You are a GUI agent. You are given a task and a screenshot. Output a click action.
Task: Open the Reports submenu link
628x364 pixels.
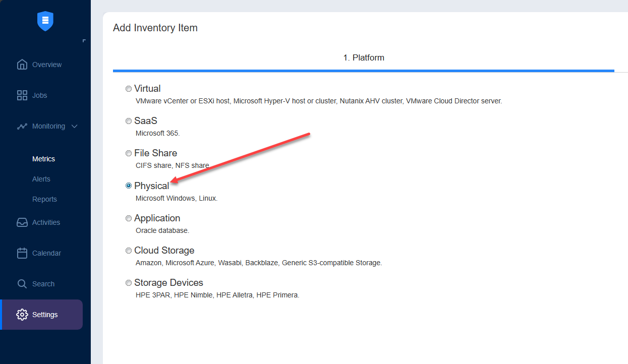point(44,199)
